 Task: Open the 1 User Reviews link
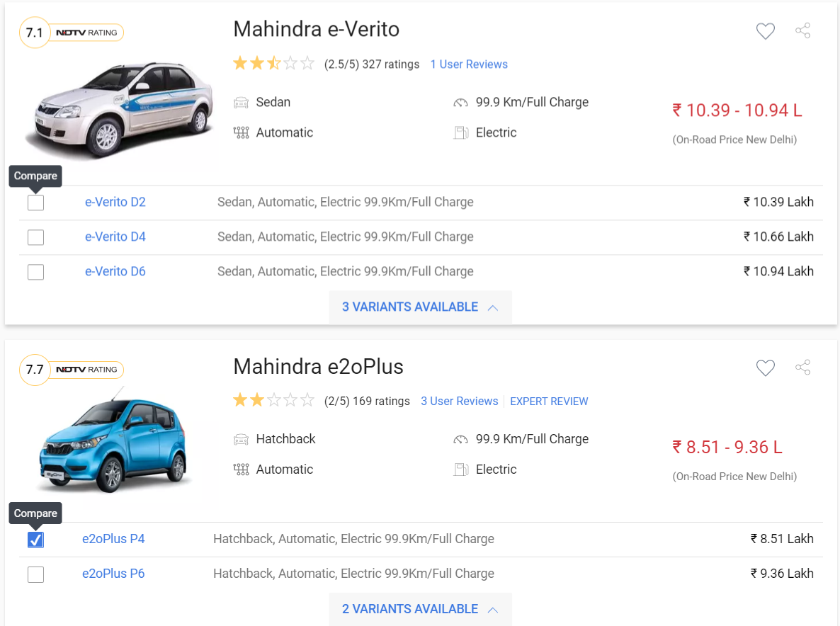pyautogui.click(x=469, y=64)
